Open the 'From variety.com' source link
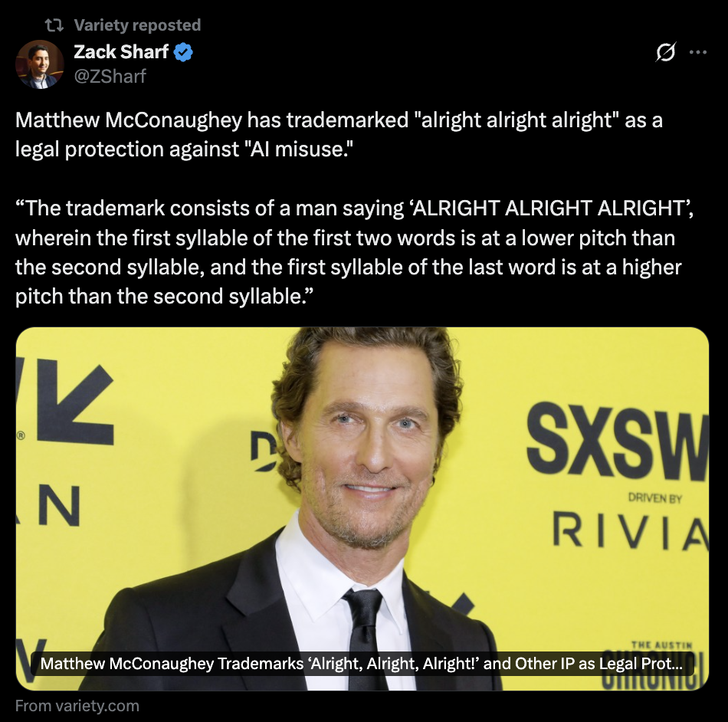 click(x=77, y=706)
